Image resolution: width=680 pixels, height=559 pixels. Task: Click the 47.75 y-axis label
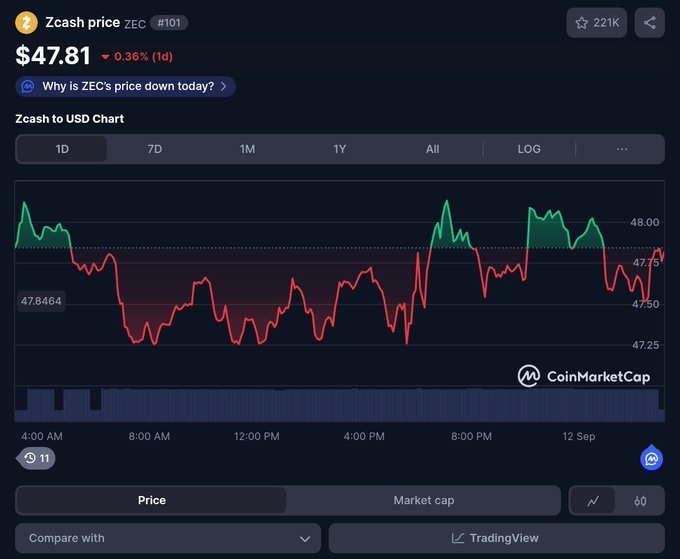[646, 262]
